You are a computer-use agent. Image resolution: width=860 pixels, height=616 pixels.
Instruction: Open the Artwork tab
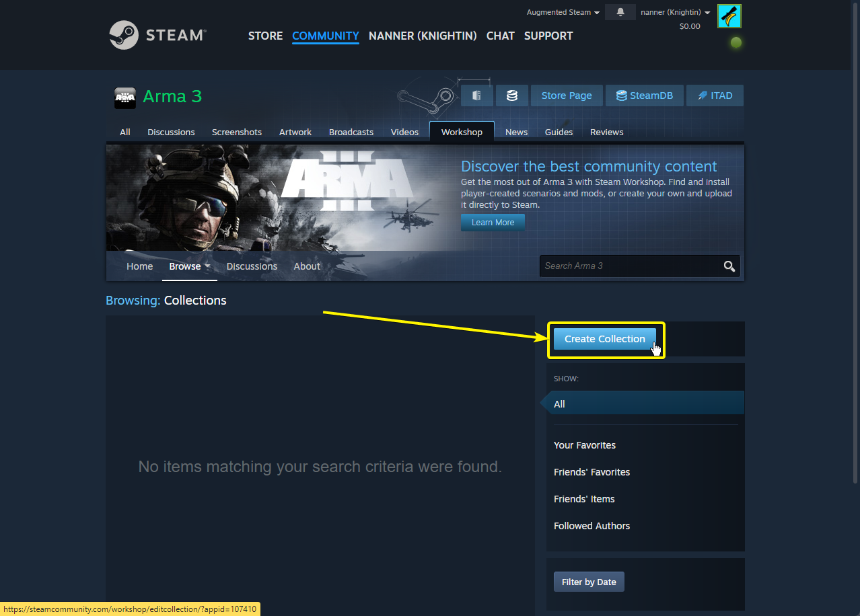tap(295, 132)
